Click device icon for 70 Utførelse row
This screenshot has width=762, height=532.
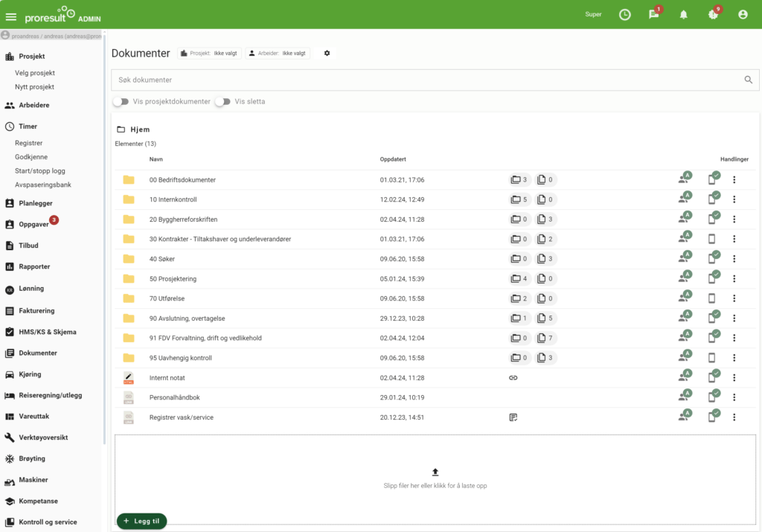[711, 298]
